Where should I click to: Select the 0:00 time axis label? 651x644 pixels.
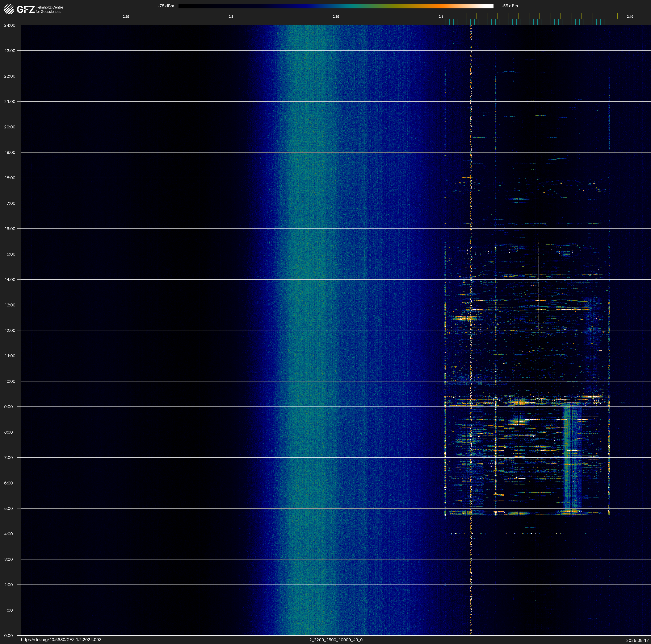point(8,636)
